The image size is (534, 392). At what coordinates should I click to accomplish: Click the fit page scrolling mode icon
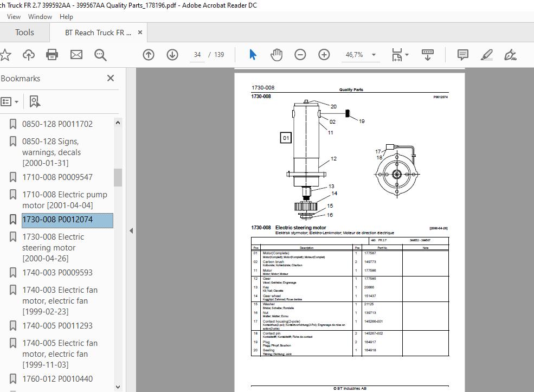coord(397,55)
